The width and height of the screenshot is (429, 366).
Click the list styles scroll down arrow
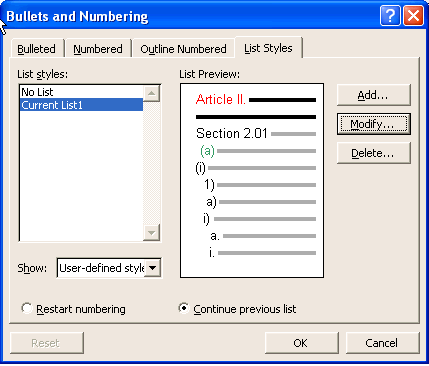click(151, 232)
